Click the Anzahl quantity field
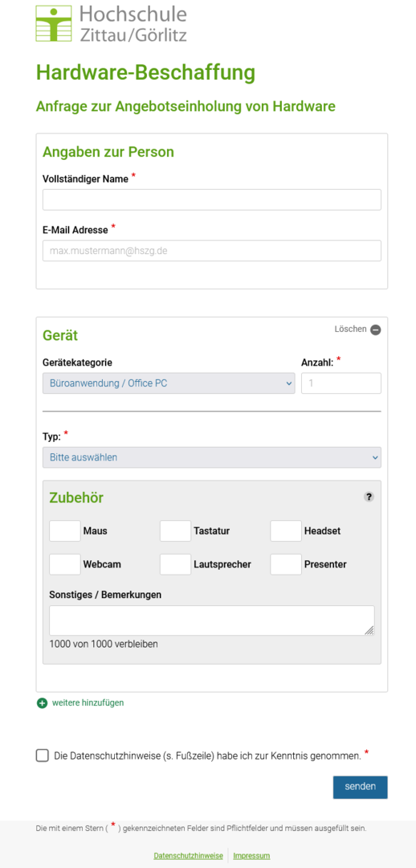 pyautogui.click(x=341, y=383)
